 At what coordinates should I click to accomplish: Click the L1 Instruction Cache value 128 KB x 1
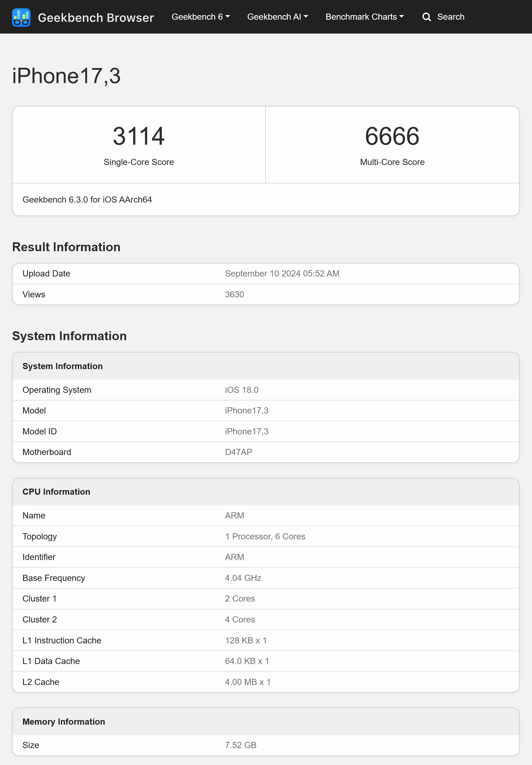coord(246,640)
